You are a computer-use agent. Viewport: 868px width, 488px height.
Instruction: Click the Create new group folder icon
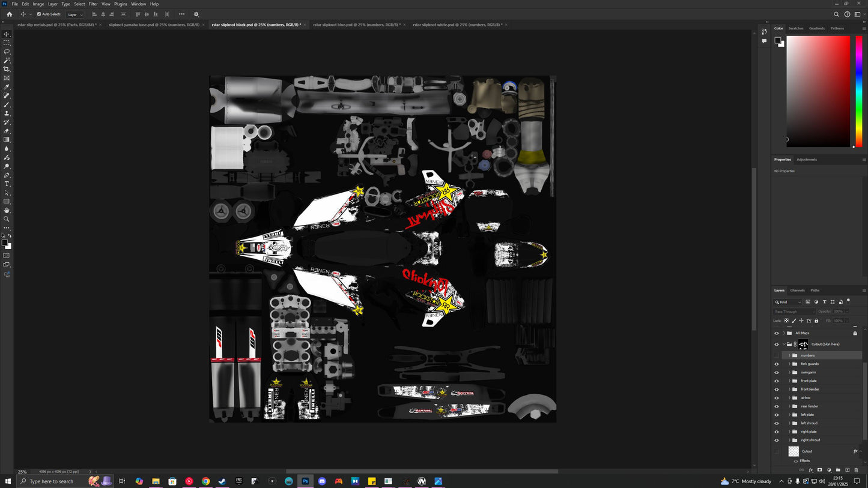pos(838,470)
